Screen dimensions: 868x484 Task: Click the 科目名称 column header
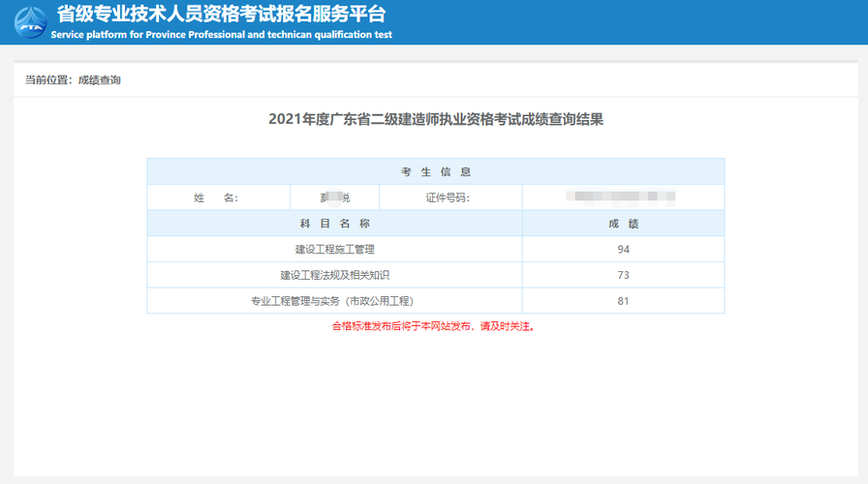tap(335, 224)
